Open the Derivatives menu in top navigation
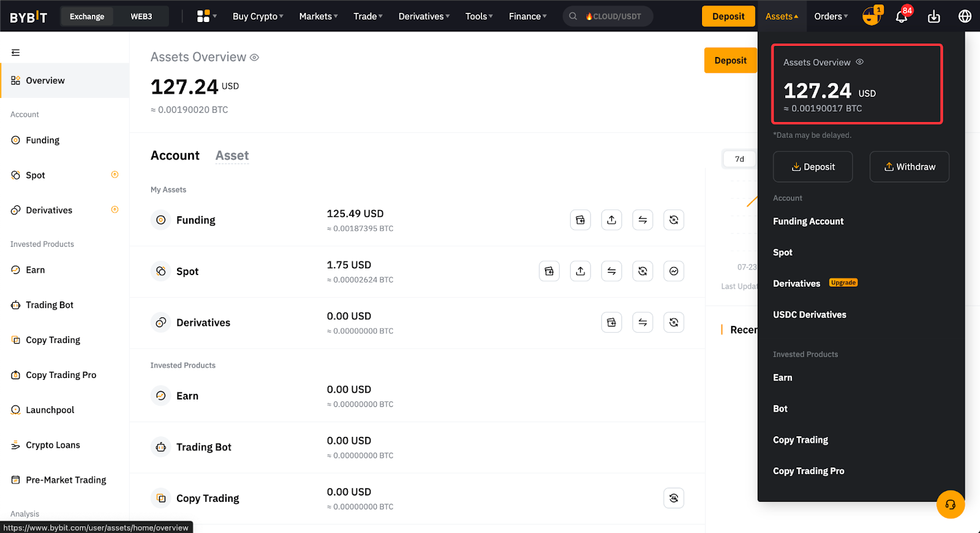 [x=423, y=17]
